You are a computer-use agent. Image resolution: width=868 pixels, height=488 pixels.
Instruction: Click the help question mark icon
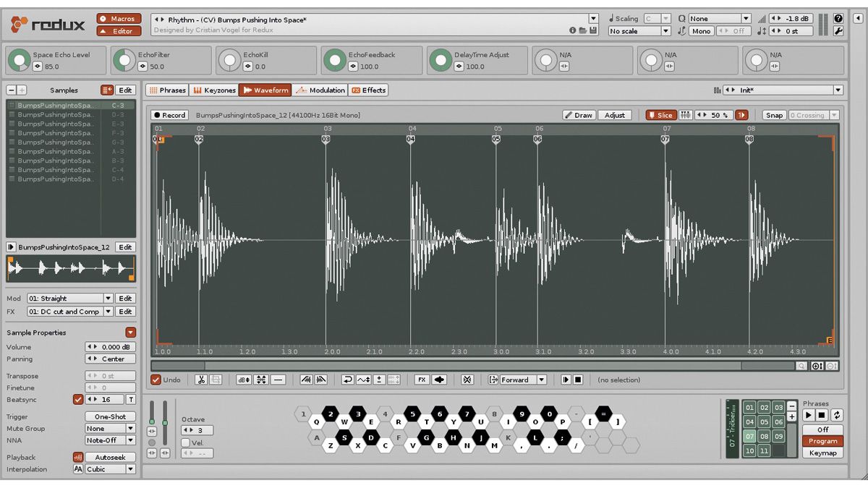838,18
